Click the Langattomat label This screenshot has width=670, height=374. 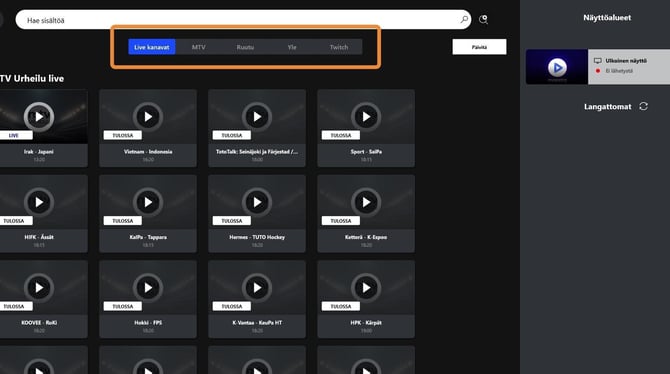[x=607, y=107]
